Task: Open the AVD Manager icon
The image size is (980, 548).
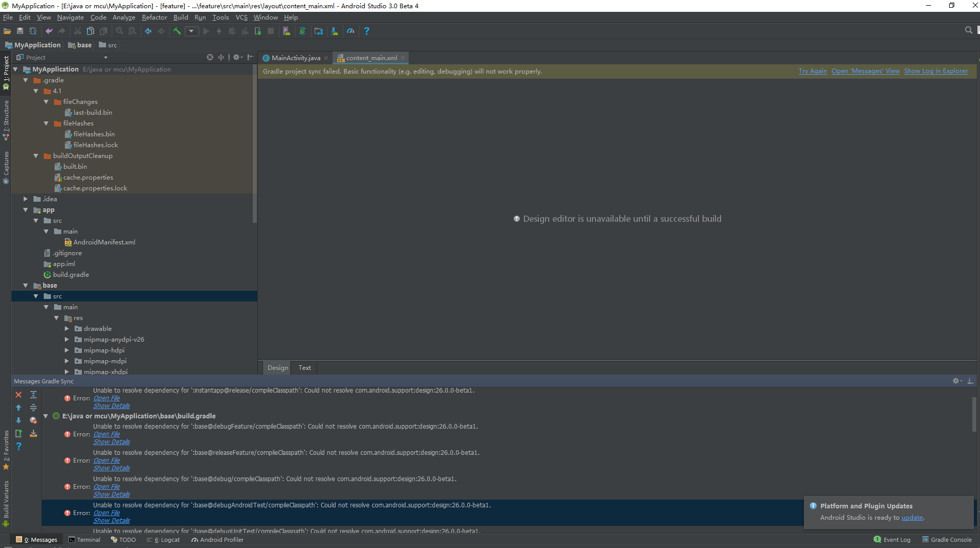Action: (287, 31)
